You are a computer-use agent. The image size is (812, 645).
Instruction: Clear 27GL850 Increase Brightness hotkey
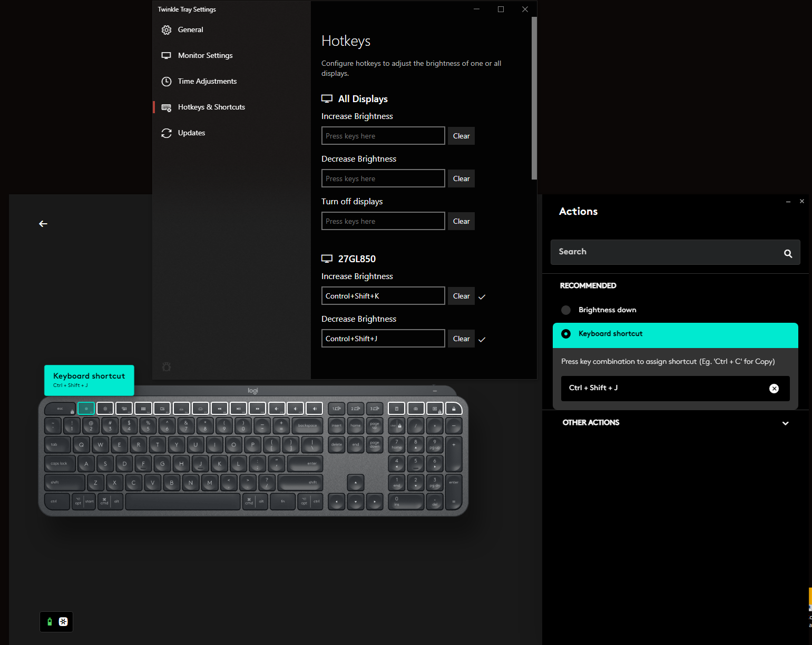[x=461, y=296]
